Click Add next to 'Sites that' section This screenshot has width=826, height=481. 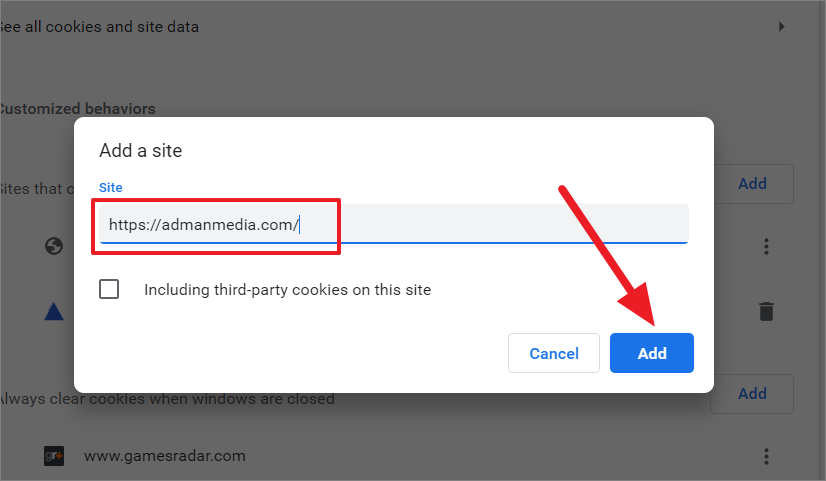(752, 184)
